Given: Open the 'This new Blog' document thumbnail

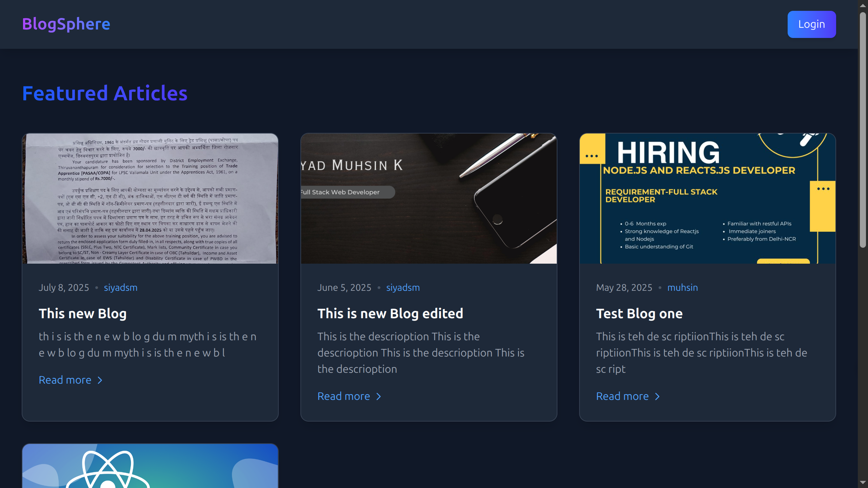Looking at the screenshot, I should pos(150,198).
